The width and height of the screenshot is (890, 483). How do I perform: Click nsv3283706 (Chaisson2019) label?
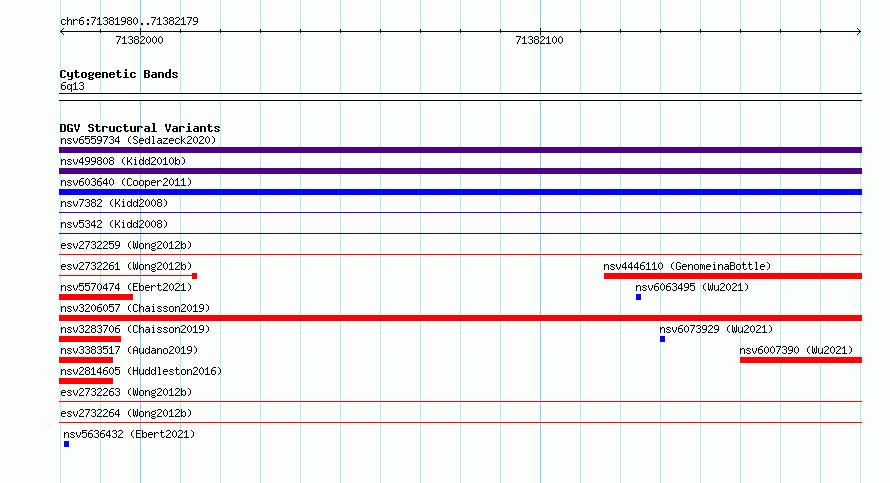[x=135, y=329]
